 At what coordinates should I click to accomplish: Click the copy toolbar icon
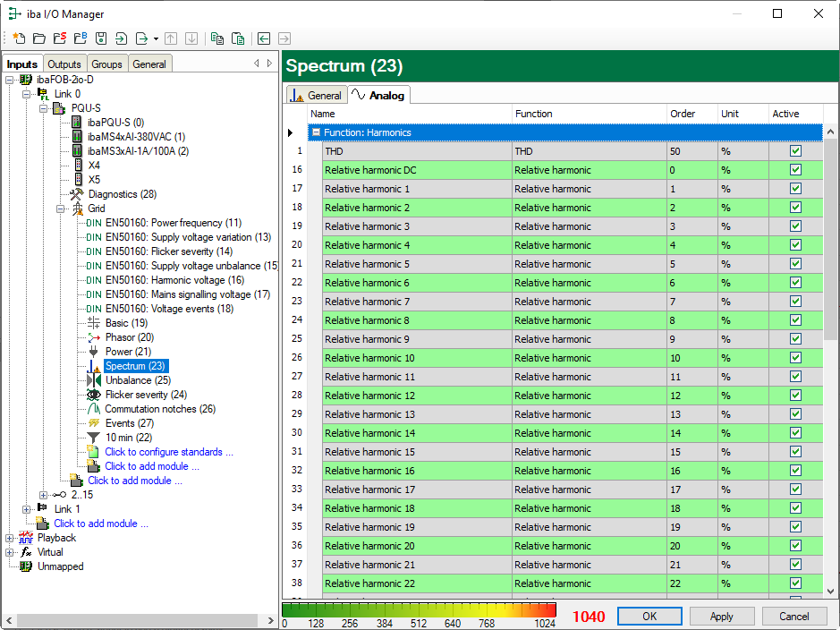pos(217,38)
